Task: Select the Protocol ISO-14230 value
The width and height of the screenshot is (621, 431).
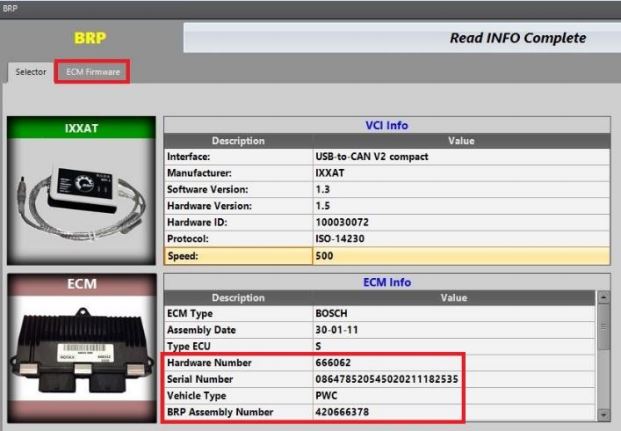Action: [x=460, y=239]
